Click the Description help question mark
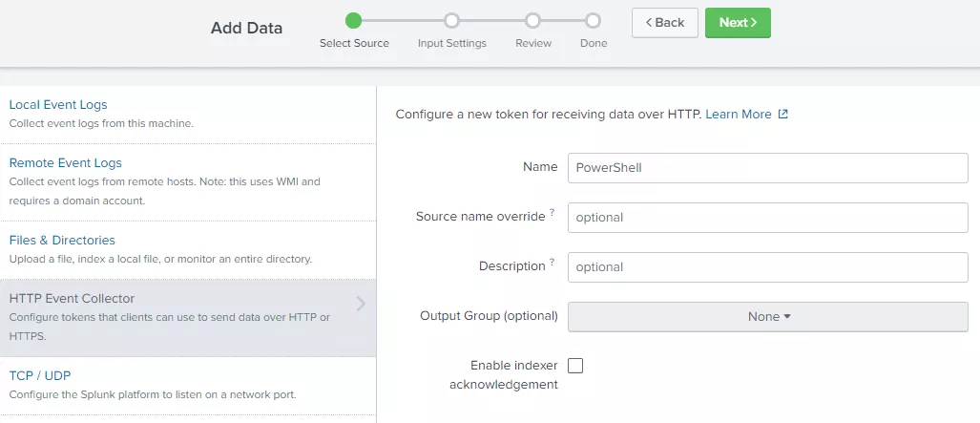This screenshot has width=980, height=423. click(552, 264)
